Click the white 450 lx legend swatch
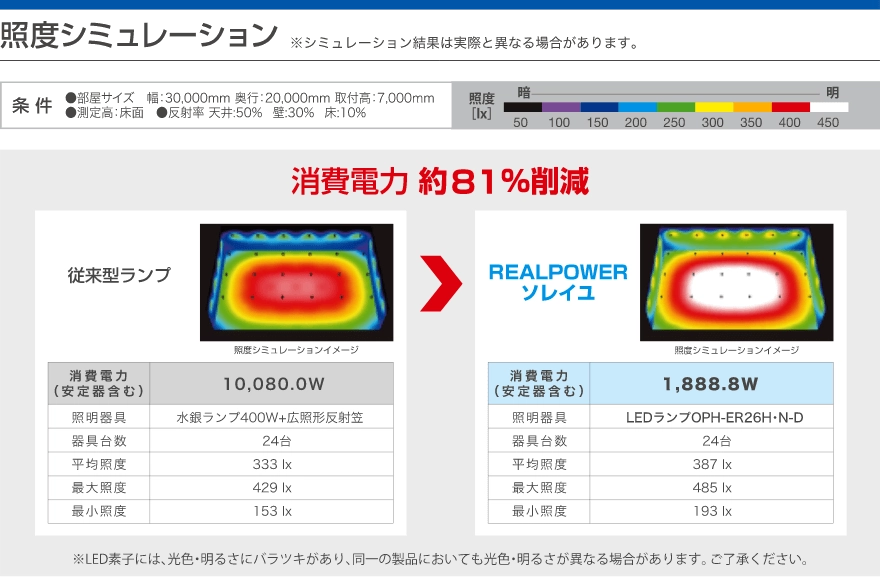 (x=829, y=106)
